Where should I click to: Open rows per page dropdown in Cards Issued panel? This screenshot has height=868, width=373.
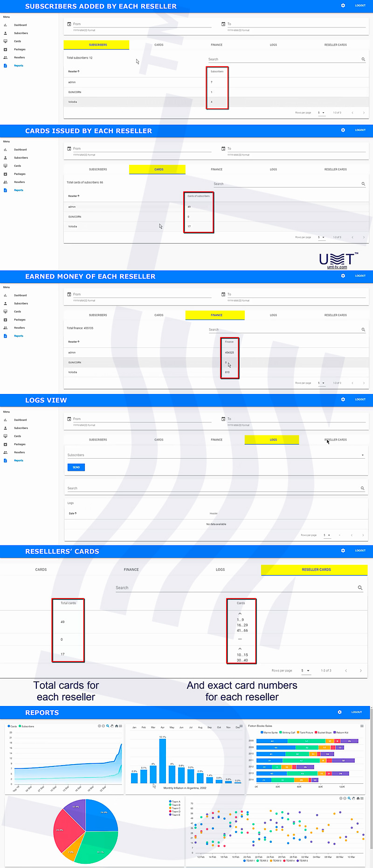click(x=321, y=237)
